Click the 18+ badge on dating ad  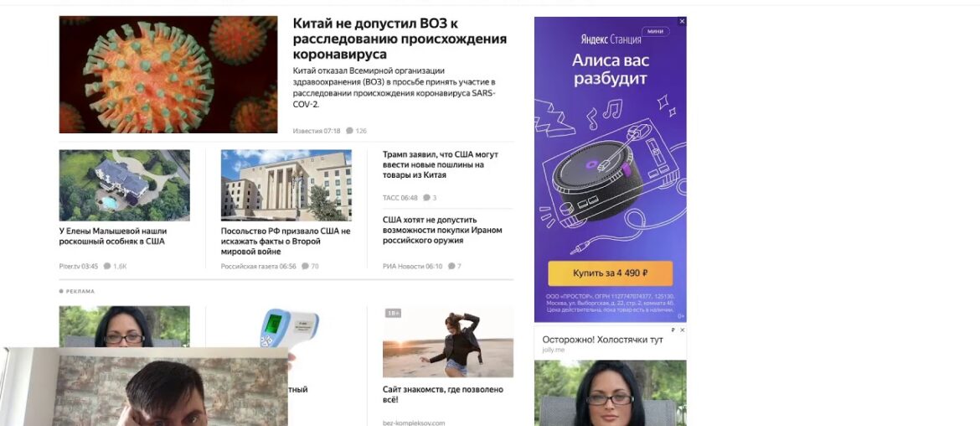pos(393,313)
